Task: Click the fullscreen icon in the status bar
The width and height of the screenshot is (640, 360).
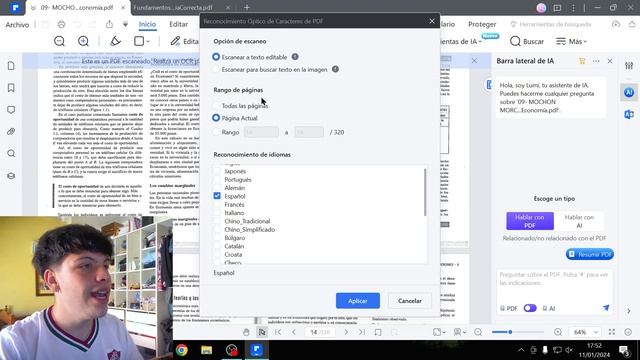Action: tap(612, 332)
